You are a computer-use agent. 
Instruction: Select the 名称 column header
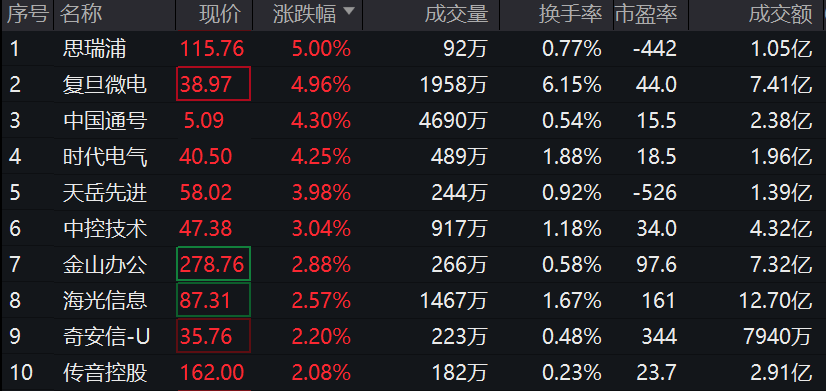[x=81, y=15]
